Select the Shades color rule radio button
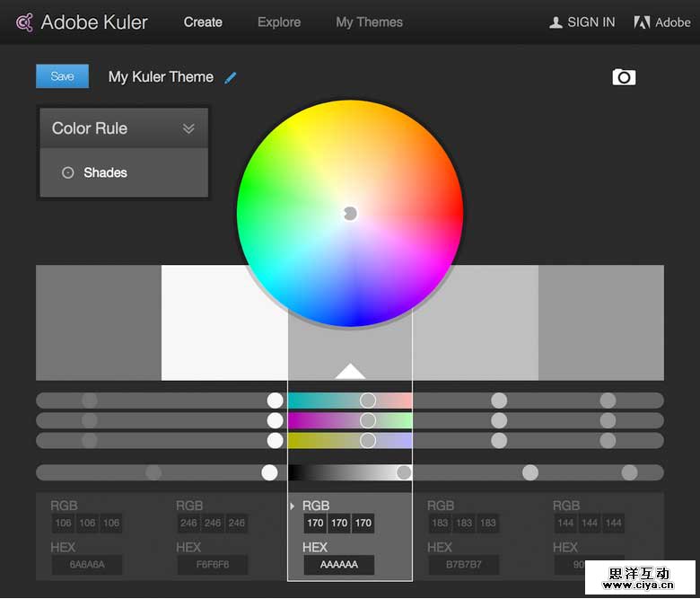This screenshot has width=700, height=599. coord(68,172)
